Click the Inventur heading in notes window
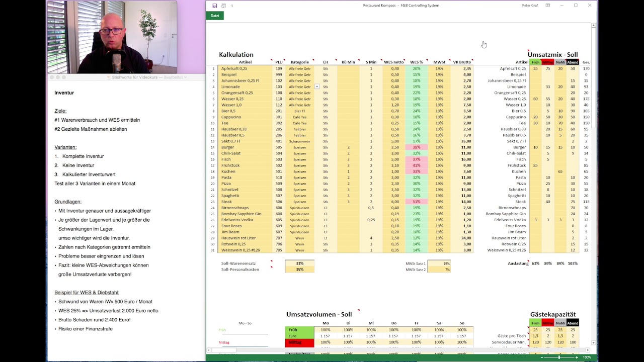The height and width of the screenshot is (362, 644). click(x=64, y=93)
